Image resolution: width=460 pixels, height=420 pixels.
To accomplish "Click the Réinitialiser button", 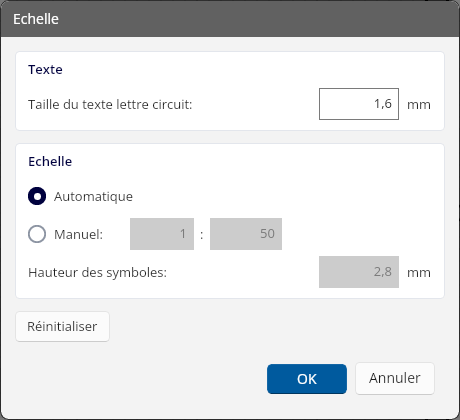I will pyautogui.click(x=62, y=326).
